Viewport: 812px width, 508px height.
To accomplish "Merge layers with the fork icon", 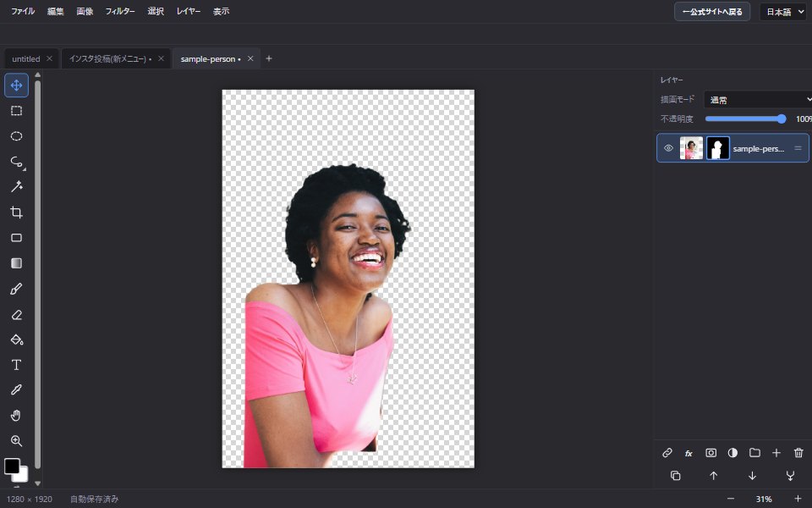I will pyautogui.click(x=790, y=475).
